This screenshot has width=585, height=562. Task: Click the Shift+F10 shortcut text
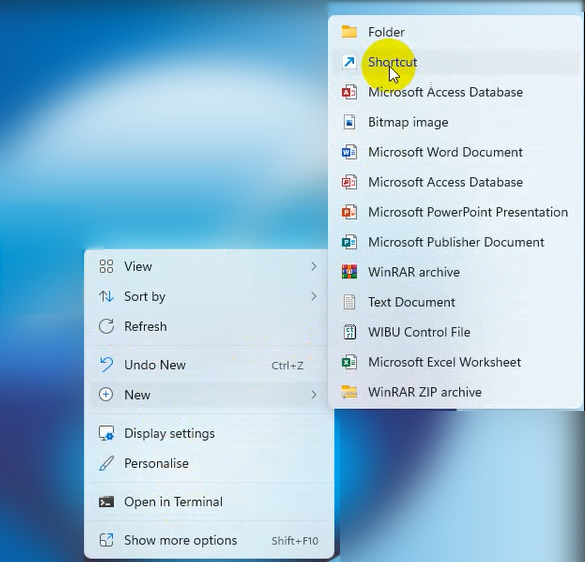point(295,541)
